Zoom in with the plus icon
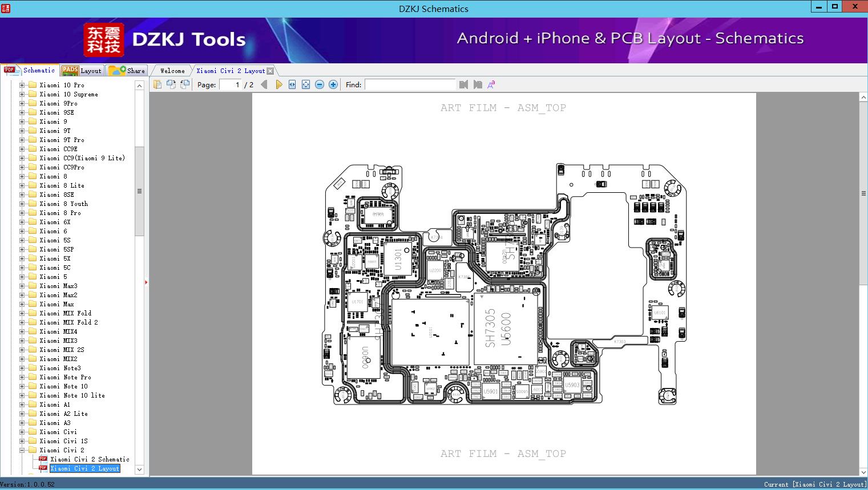The height and width of the screenshot is (490, 868). coord(333,84)
